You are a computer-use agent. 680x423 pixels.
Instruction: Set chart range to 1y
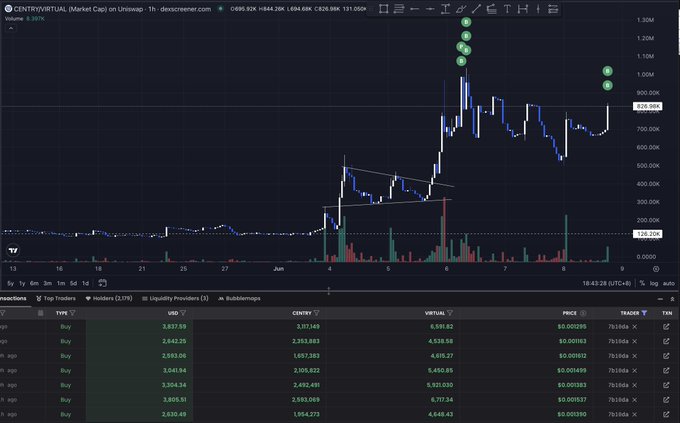(x=22, y=283)
